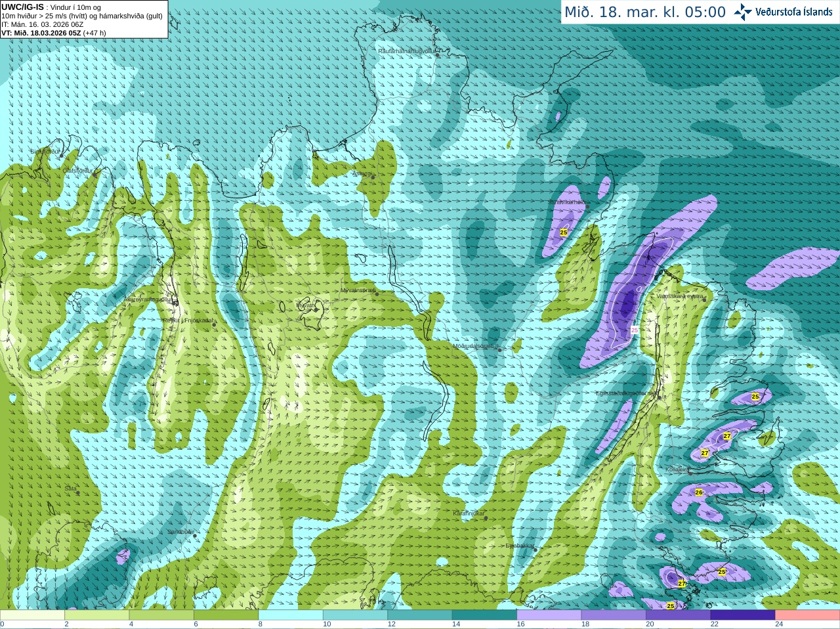This screenshot has height=629, width=840.
Task: Click the Sandbúðir station label
Action: pos(180,531)
